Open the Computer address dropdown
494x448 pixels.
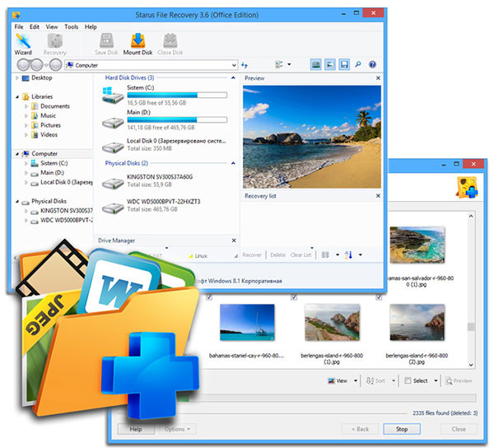coord(234,65)
